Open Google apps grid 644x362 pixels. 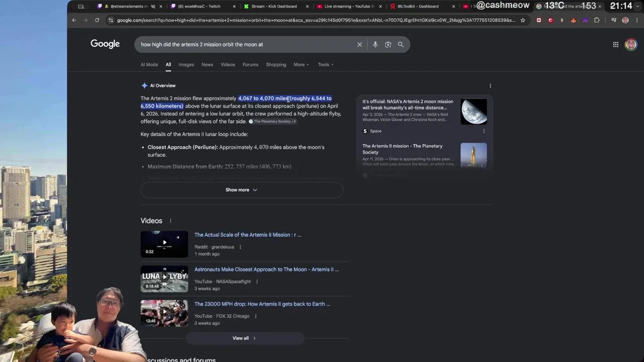[x=615, y=44]
